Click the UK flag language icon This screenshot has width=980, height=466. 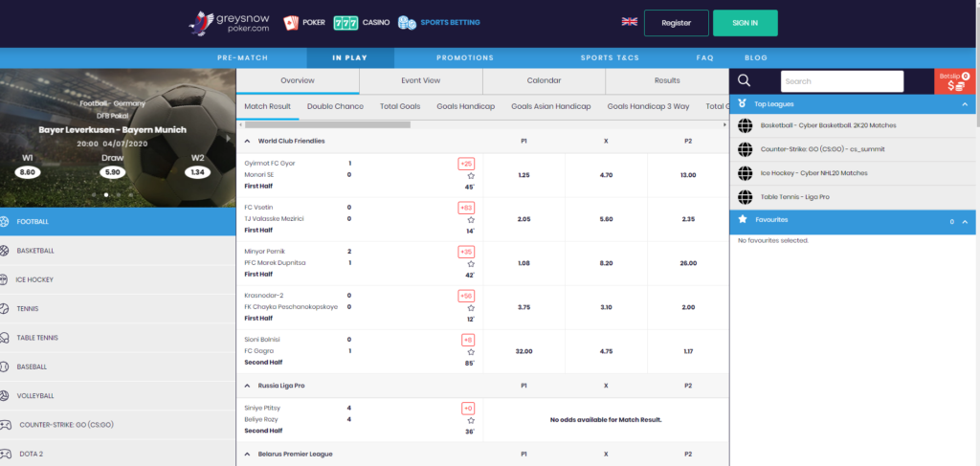[x=630, y=22]
